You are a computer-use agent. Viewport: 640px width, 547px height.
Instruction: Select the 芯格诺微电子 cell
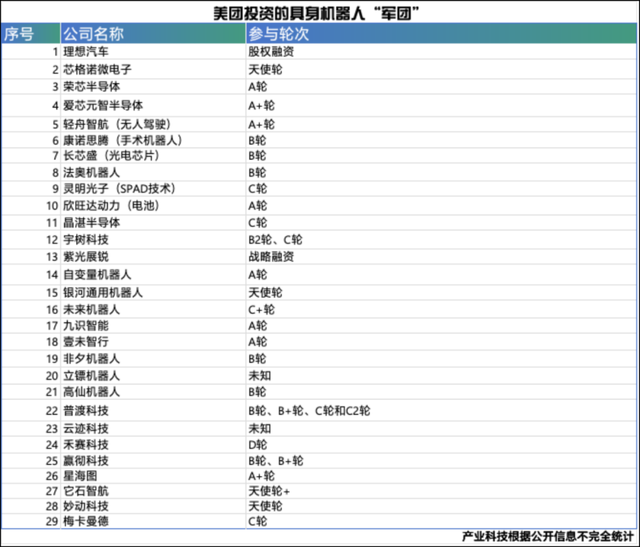(x=153, y=69)
